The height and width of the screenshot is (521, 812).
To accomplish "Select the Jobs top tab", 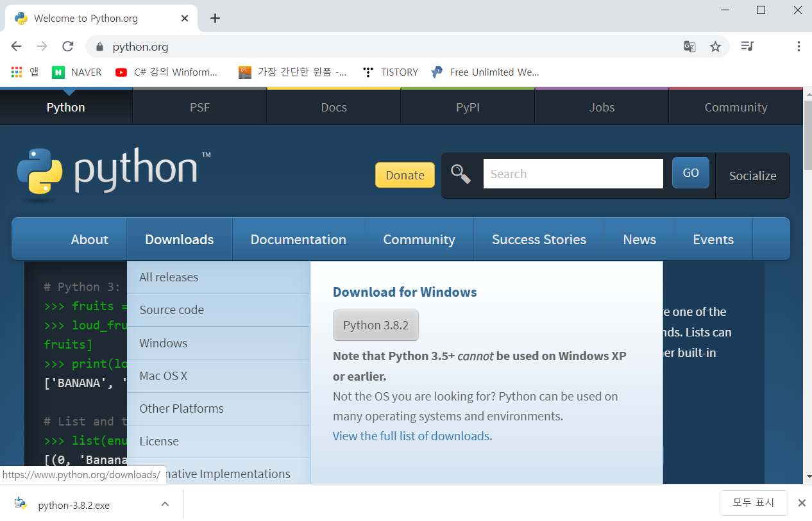I will [602, 107].
